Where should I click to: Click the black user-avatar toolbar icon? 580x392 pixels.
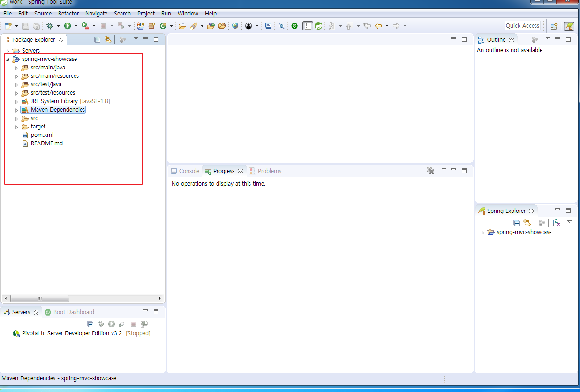[249, 26]
